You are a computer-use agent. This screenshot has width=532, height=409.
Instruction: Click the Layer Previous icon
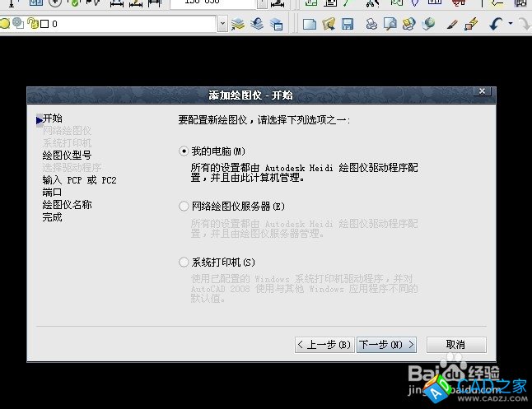click(258, 24)
